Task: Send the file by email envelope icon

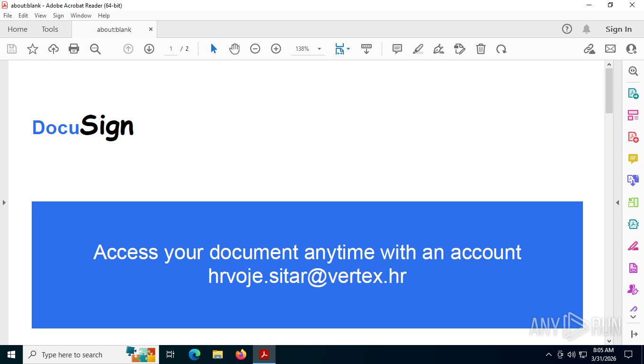Action: (x=610, y=49)
